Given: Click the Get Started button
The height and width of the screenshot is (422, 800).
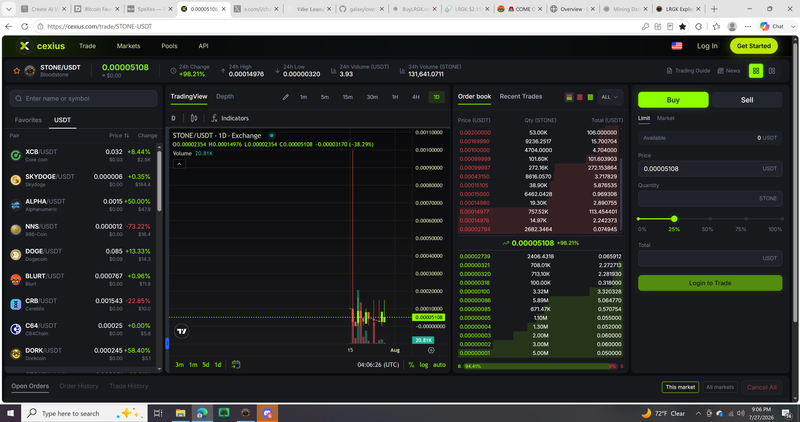Looking at the screenshot, I should pyautogui.click(x=754, y=46).
